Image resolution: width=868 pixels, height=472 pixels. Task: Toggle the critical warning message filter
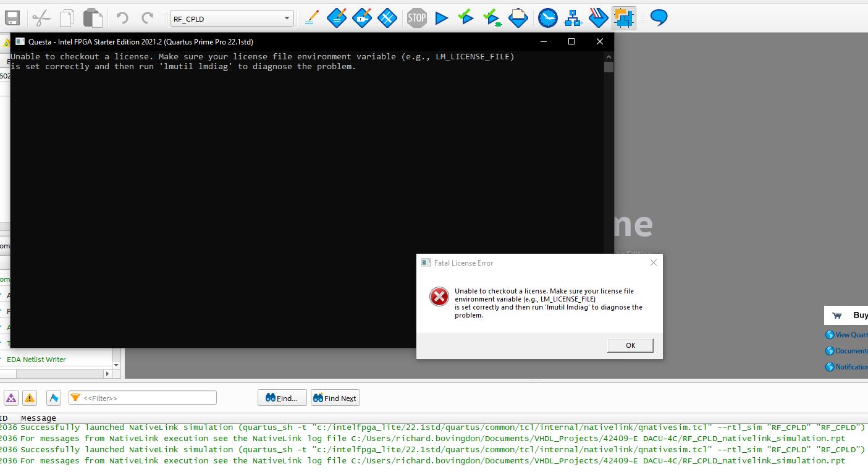pos(12,398)
